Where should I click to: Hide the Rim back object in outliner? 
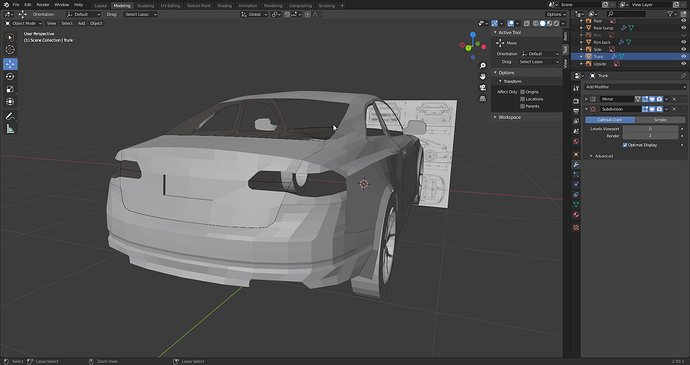[x=683, y=42]
